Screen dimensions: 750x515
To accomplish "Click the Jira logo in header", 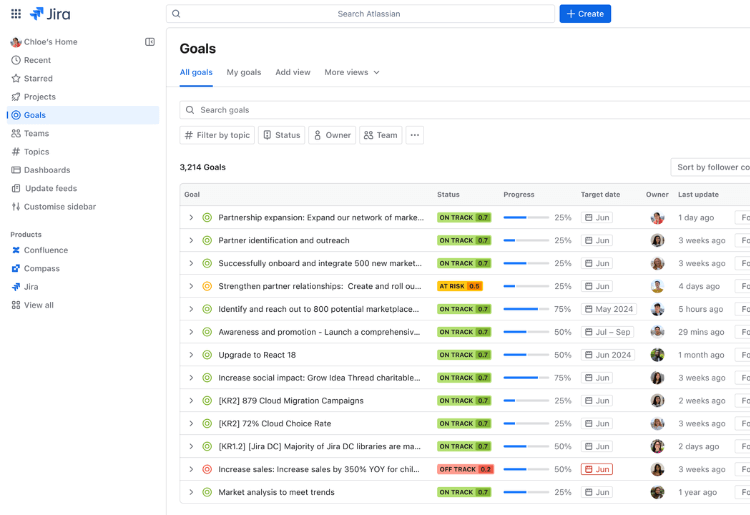I will tap(50, 14).
